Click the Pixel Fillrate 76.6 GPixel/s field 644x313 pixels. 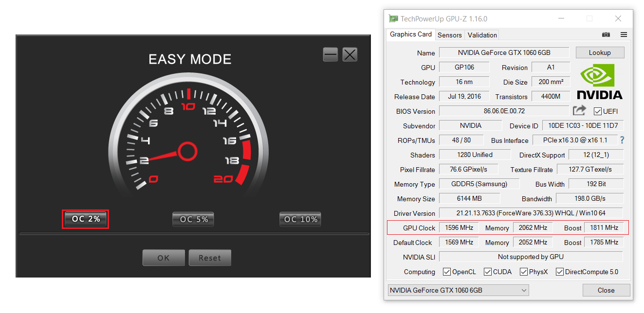[x=469, y=169]
